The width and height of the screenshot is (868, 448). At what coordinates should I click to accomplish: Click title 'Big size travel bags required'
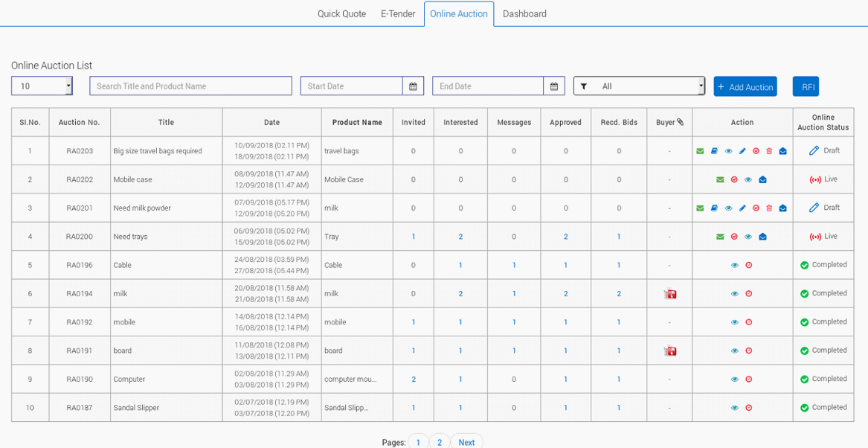click(x=158, y=150)
